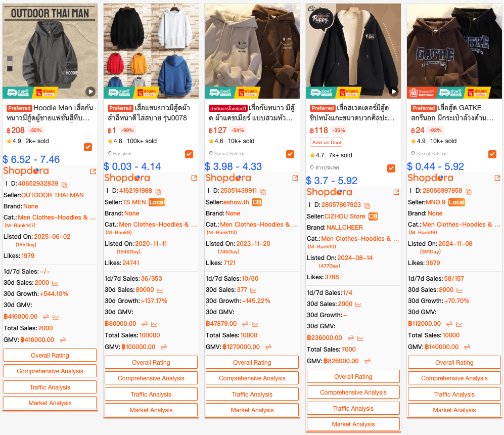Open Market Analysis for MNO.9 product

[454, 410]
